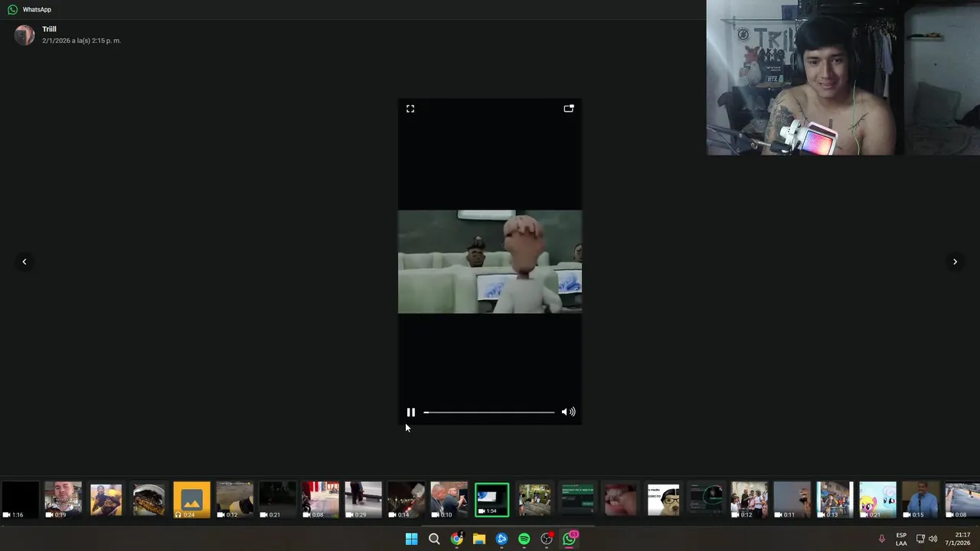
Task: Open Spotify from the taskbar
Action: pyautogui.click(x=524, y=539)
